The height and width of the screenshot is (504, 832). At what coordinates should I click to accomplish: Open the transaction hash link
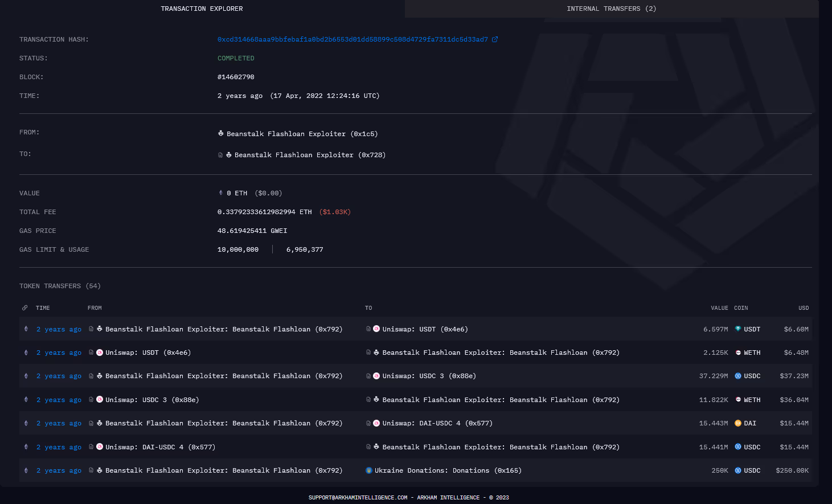point(352,39)
